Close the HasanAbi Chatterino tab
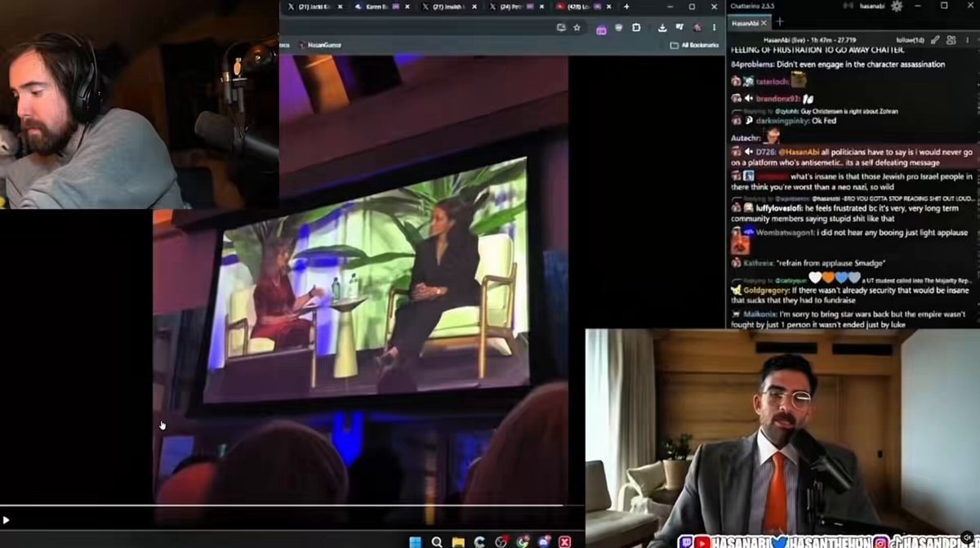Viewport: 980px width, 548px height. (x=764, y=23)
